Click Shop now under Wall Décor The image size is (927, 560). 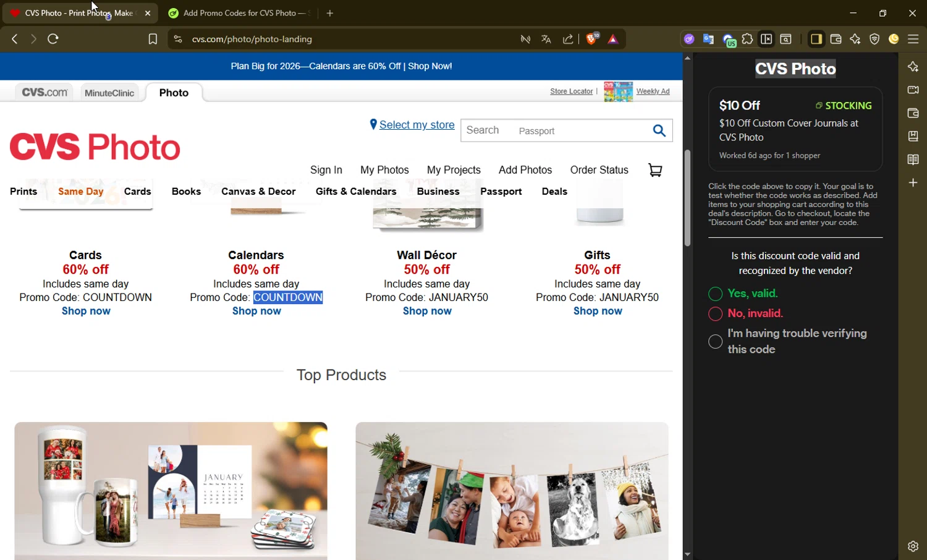click(x=427, y=312)
